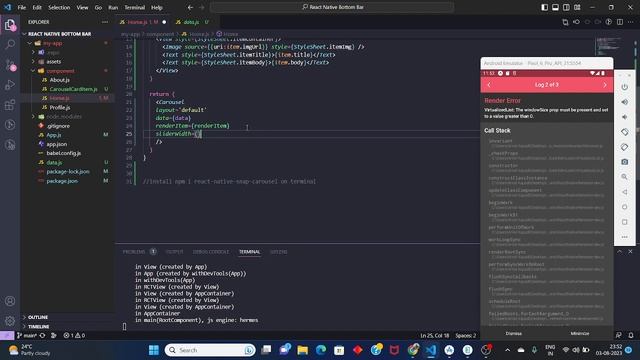Open Customize Layout button
640x360 pixels.
(x=577, y=7)
